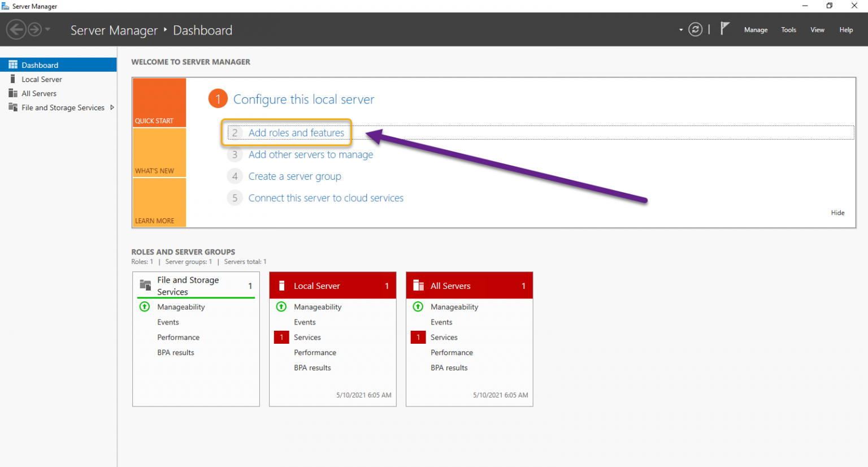Click Create a server group

coord(294,176)
